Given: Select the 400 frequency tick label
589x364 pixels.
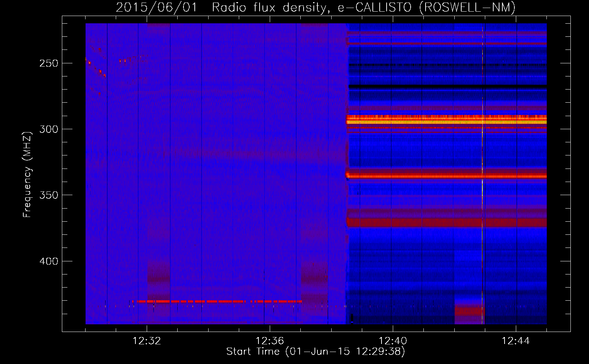Looking at the screenshot, I should [x=49, y=261].
